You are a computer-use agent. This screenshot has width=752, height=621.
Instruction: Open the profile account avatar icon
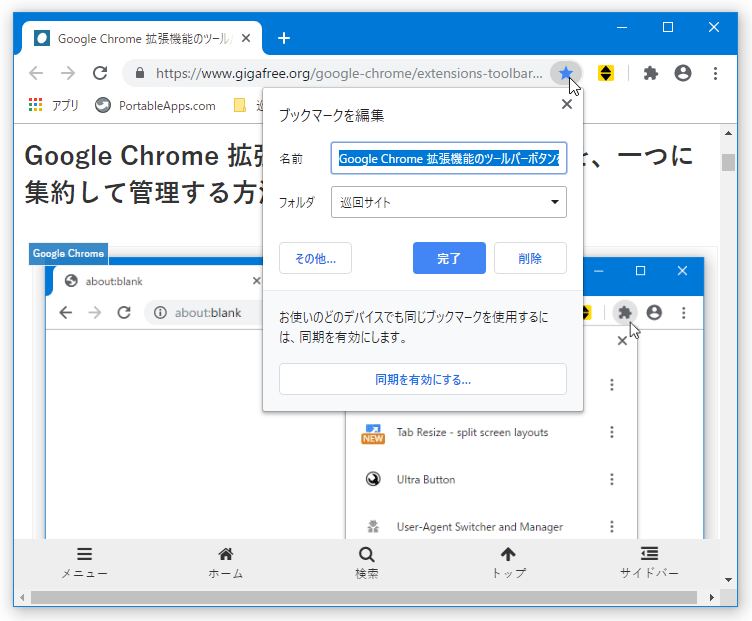pyautogui.click(x=682, y=73)
